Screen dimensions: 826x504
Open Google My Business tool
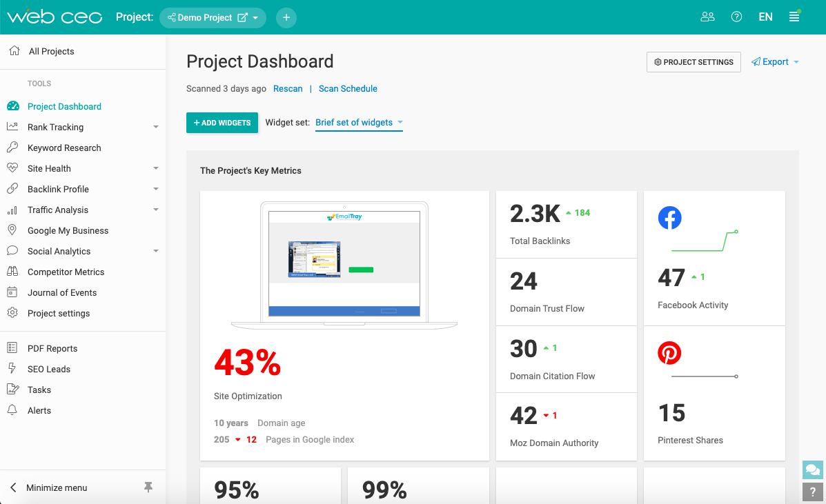(69, 230)
